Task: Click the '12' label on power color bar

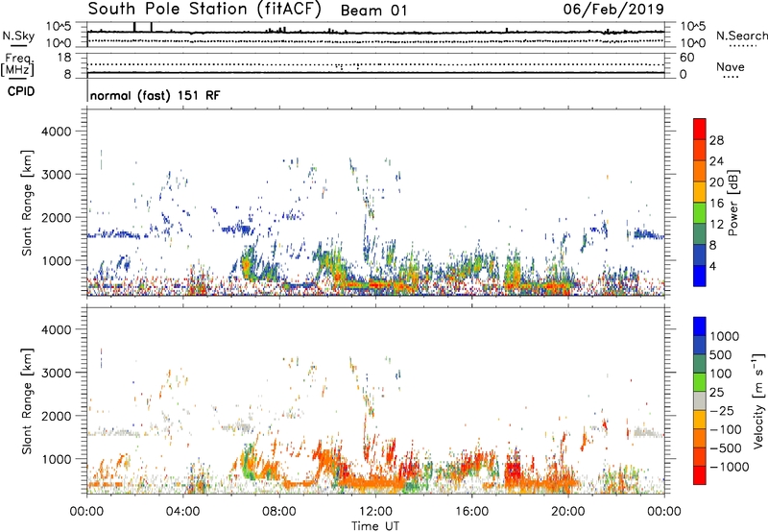Action: (716, 225)
